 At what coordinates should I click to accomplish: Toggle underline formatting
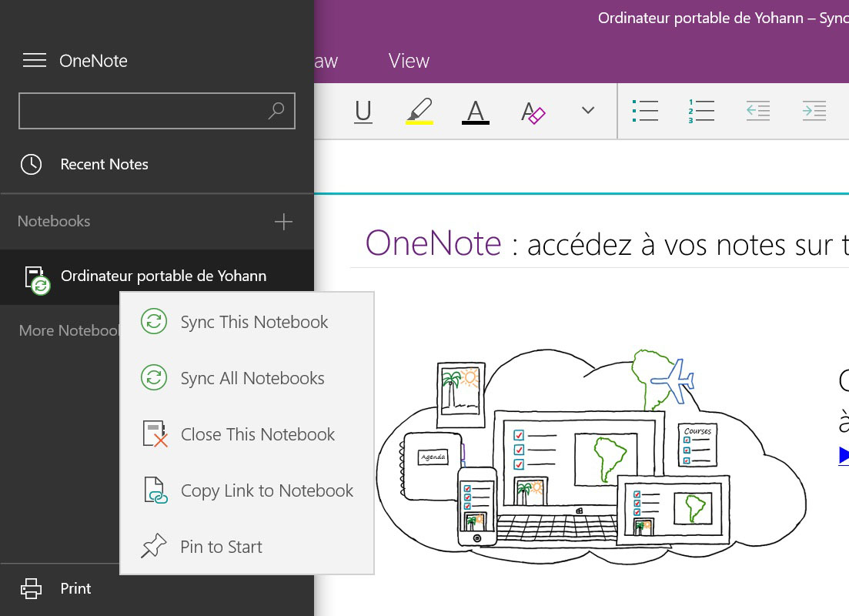tap(363, 112)
